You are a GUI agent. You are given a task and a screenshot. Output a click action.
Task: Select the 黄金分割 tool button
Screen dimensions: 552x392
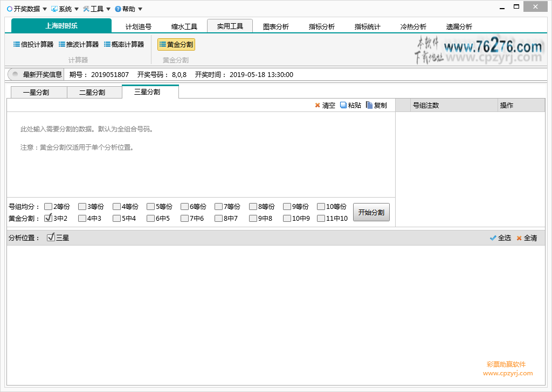pyautogui.click(x=176, y=44)
